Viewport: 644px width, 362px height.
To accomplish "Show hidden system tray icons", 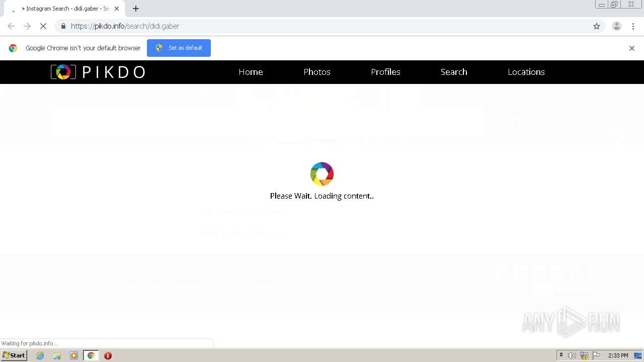I will (x=561, y=355).
